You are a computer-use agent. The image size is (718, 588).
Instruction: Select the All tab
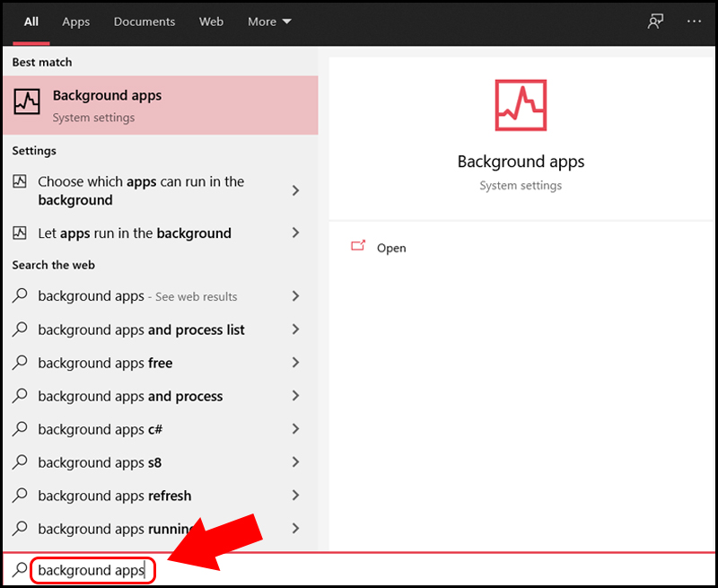click(31, 22)
